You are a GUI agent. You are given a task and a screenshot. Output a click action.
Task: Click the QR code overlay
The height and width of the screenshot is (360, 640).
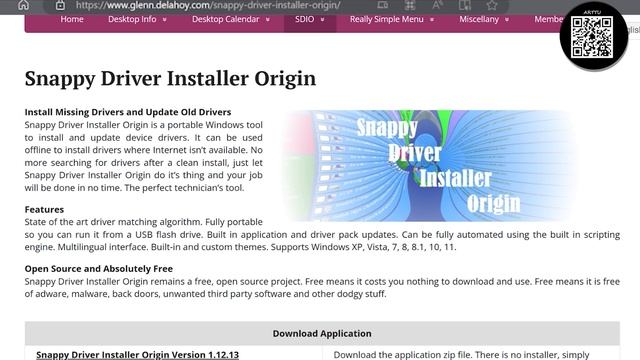click(592, 37)
